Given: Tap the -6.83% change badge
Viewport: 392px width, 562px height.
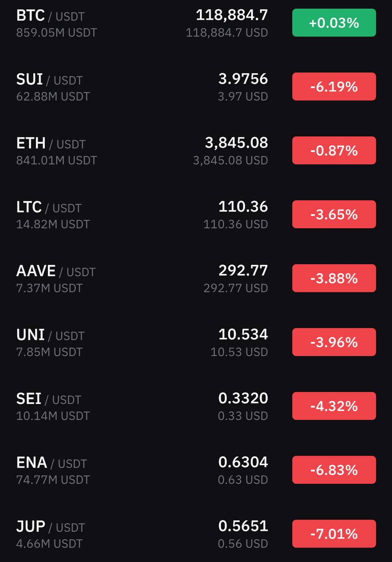Looking at the screenshot, I should pyautogui.click(x=334, y=470).
